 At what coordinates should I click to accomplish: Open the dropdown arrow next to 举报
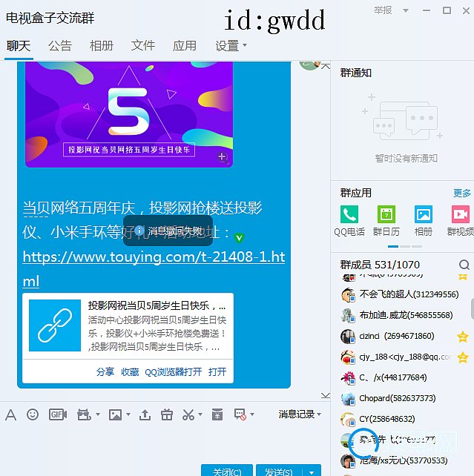405,11
